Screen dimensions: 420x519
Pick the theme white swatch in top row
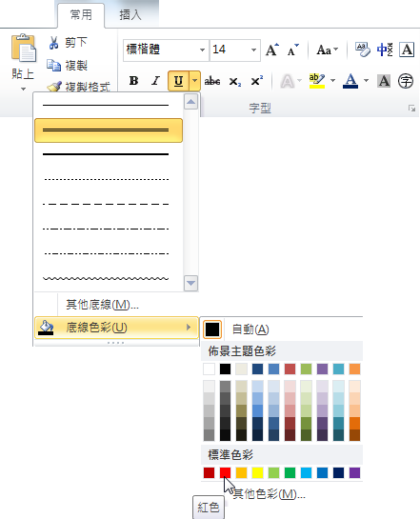click(x=209, y=369)
